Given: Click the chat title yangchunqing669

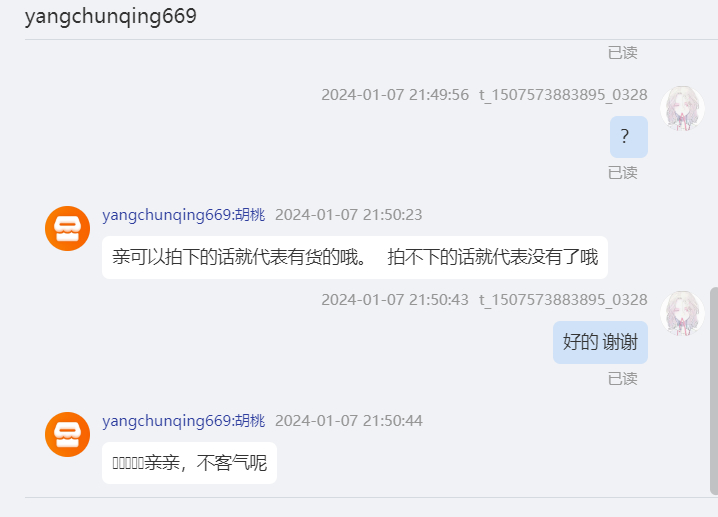Looking at the screenshot, I should point(110,16).
